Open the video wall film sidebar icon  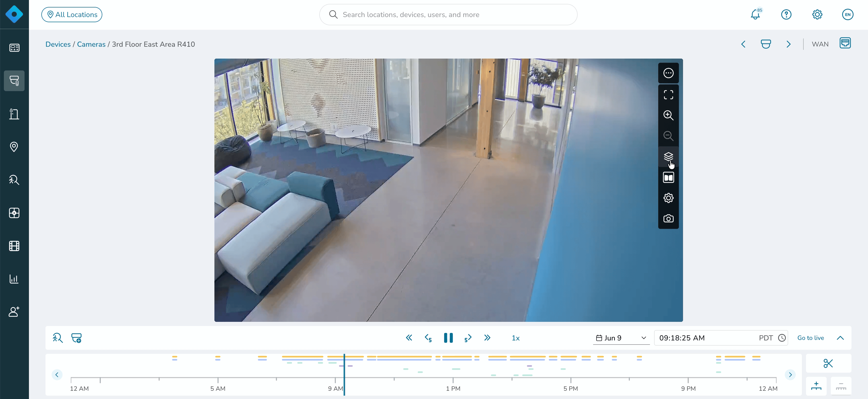(x=14, y=246)
